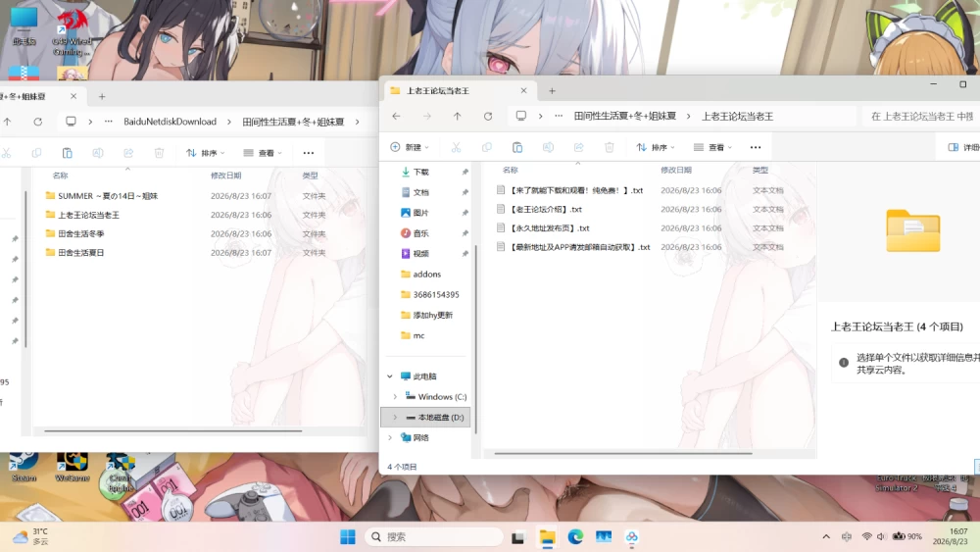Click the Copy icon in right Explorer toolbar
Image resolution: width=980 pixels, height=552 pixels.
pyautogui.click(x=487, y=147)
